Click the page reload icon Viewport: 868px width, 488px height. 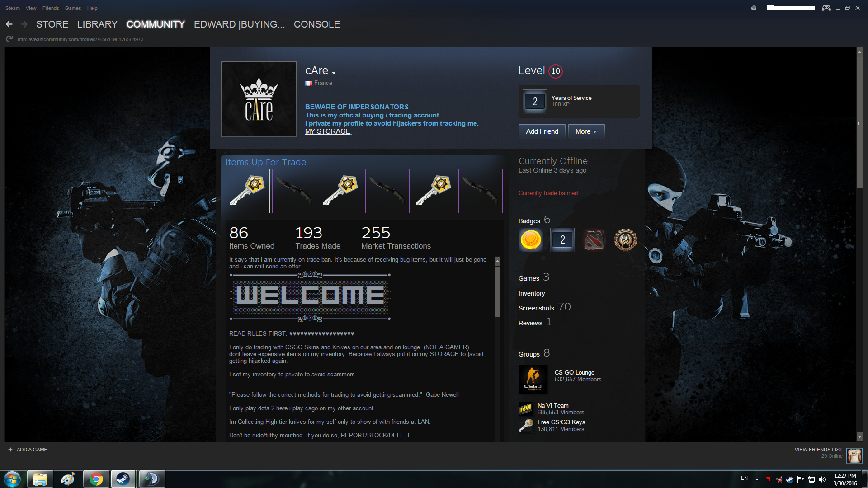click(x=9, y=39)
